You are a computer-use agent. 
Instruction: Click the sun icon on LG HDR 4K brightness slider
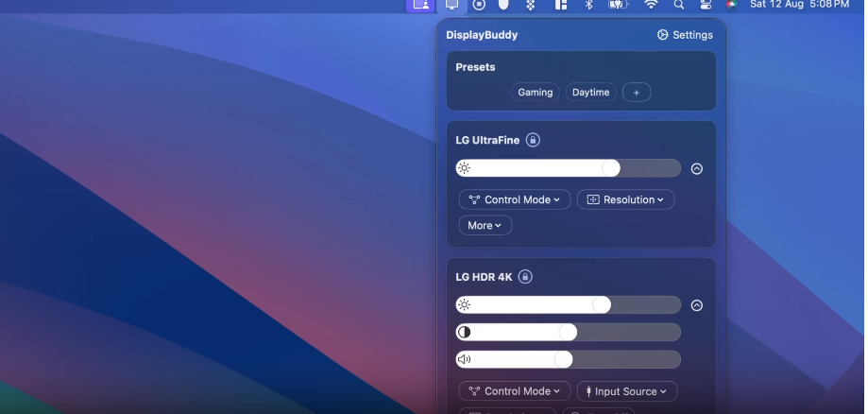tap(465, 304)
